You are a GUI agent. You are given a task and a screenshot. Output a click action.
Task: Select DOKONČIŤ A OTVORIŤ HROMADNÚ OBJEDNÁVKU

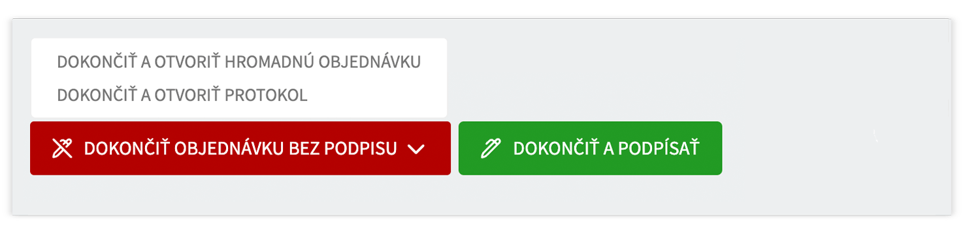tap(239, 62)
